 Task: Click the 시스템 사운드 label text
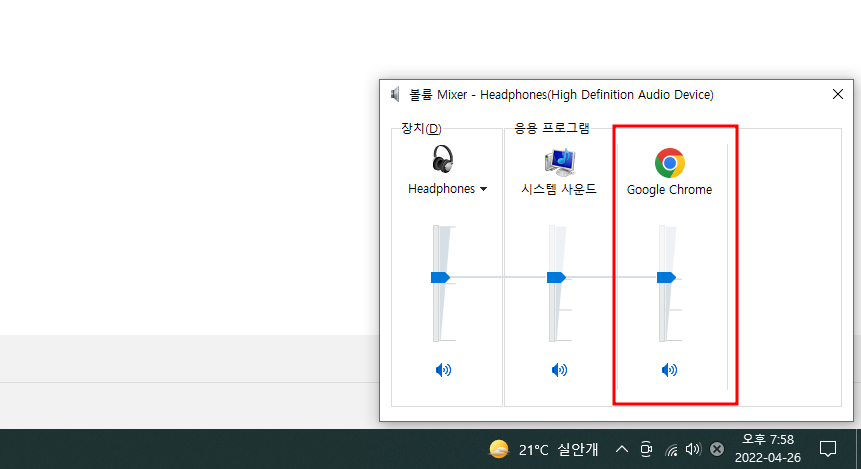[559, 189]
